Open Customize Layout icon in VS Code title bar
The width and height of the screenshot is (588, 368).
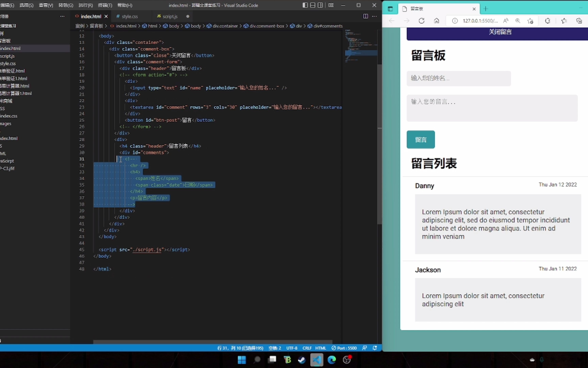[x=331, y=5]
